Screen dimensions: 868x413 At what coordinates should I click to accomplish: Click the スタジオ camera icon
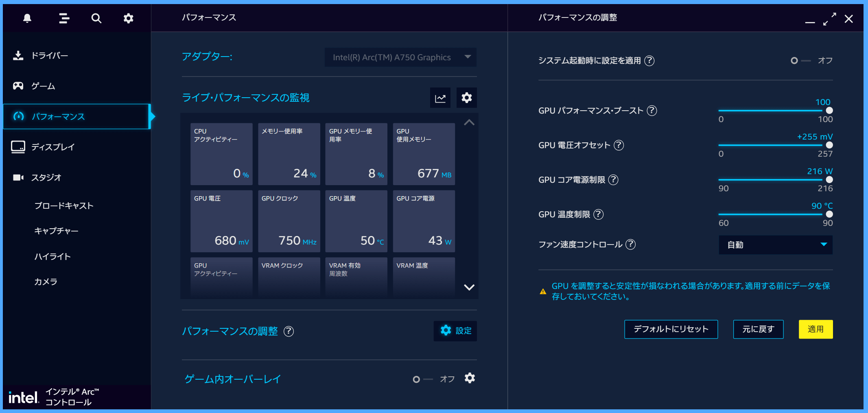(x=18, y=177)
